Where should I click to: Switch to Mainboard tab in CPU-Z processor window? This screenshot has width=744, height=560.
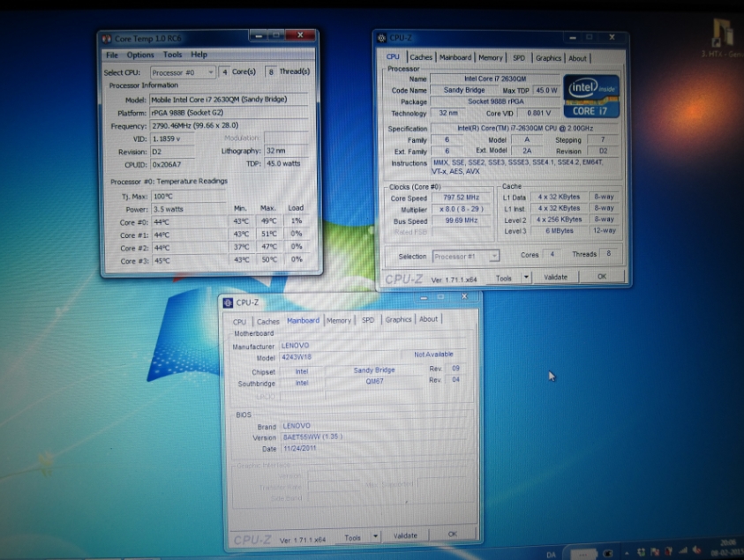(455, 57)
